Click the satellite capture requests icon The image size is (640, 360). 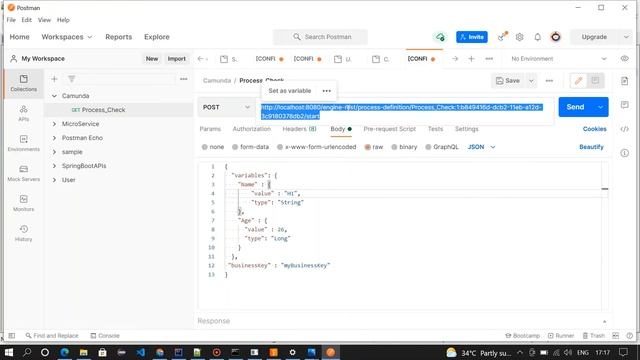[x=502, y=37]
